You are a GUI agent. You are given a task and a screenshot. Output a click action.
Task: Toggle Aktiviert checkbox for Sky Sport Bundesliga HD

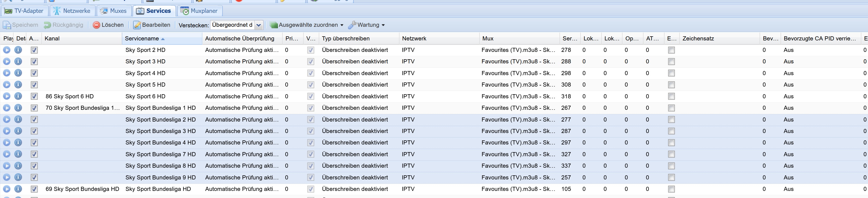34,189
